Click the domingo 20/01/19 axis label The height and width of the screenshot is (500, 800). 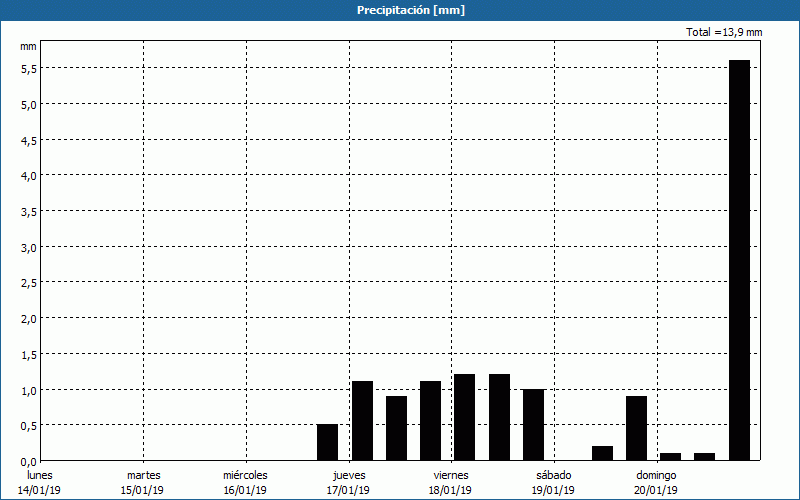tap(657, 483)
